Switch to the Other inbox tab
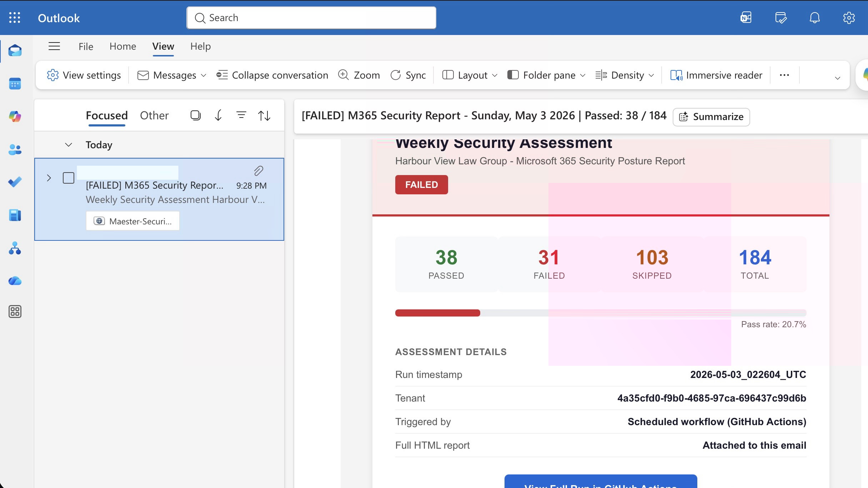 (x=154, y=115)
